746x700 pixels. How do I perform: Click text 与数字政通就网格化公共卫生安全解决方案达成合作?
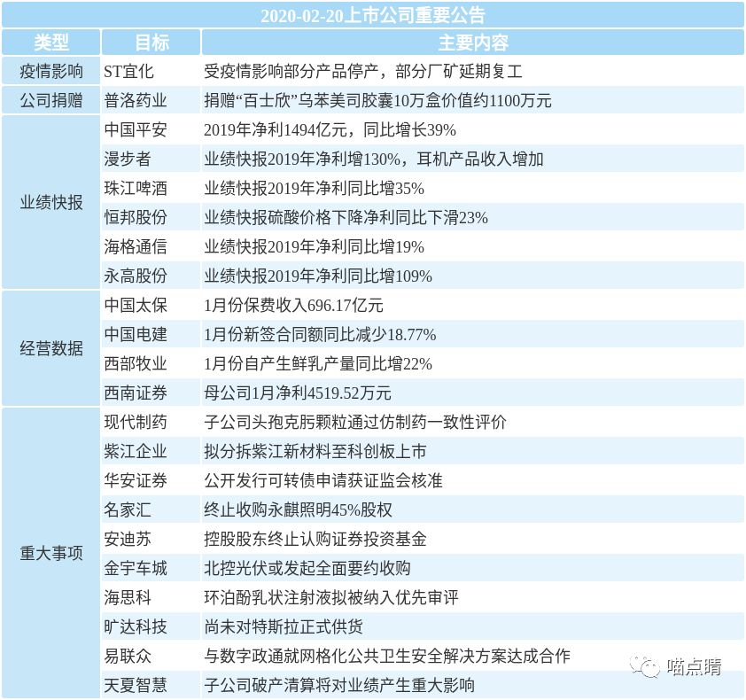[387, 657]
